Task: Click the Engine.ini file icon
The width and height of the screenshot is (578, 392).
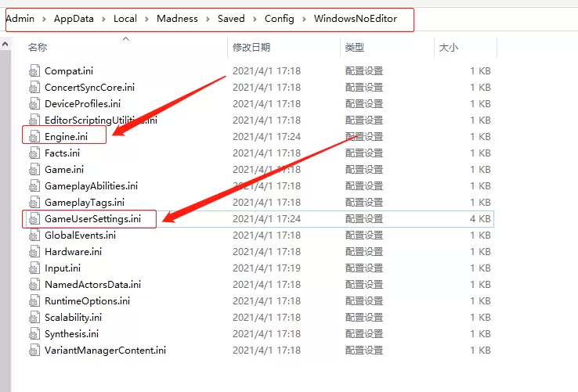Action: coord(34,136)
